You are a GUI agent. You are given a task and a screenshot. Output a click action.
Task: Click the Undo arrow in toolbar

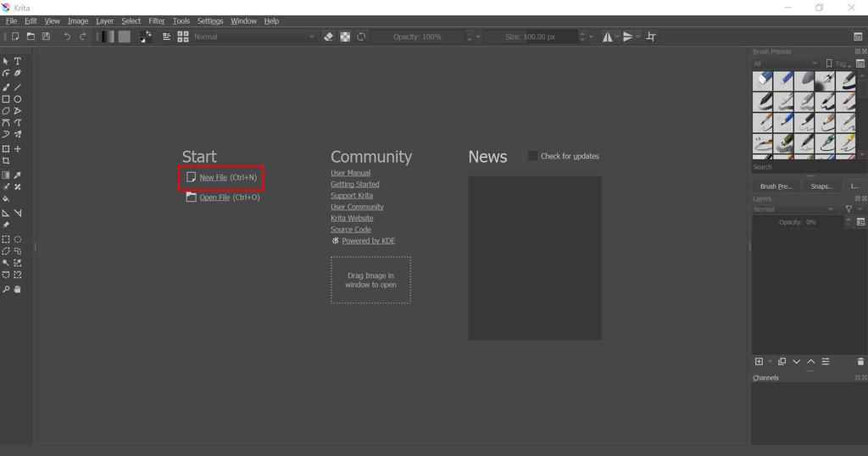click(67, 36)
